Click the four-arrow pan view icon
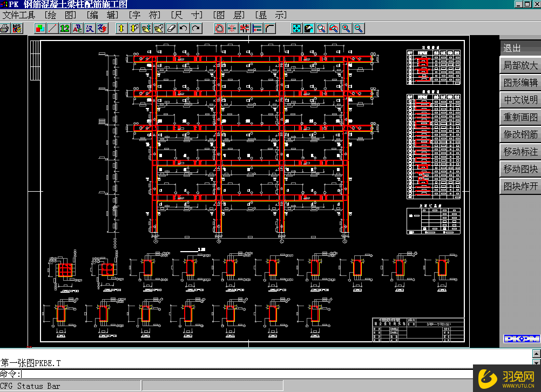541x392 pixels. pos(296,28)
